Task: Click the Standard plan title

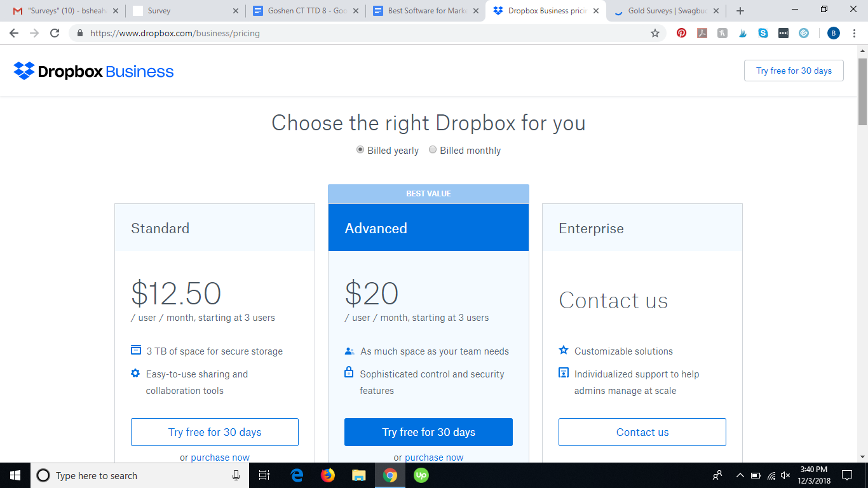Action: click(160, 228)
